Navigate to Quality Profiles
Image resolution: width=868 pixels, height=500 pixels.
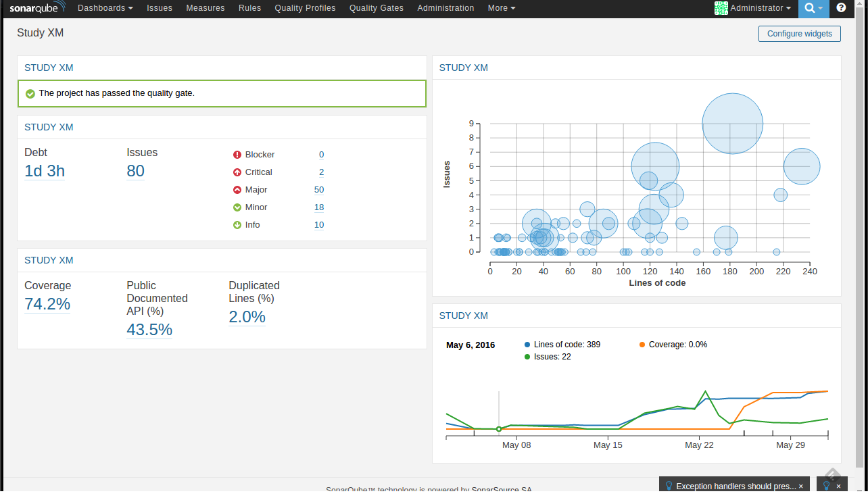pyautogui.click(x=305, y=8)
